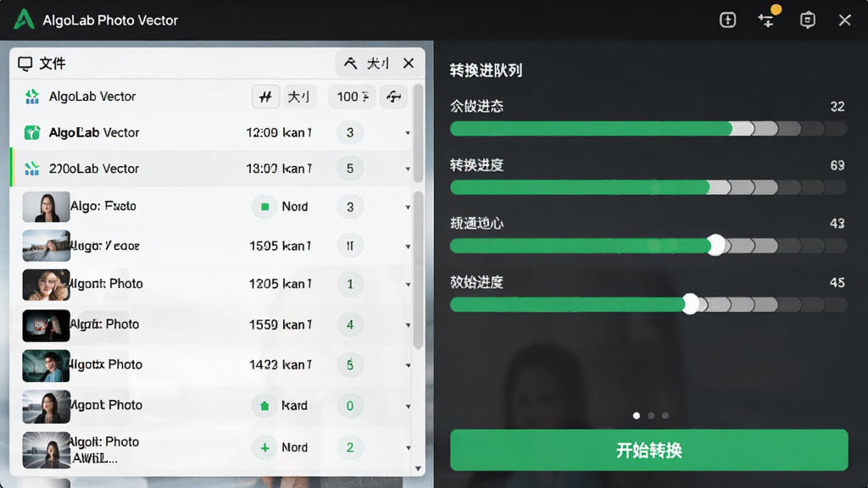Click green square icon in Algo: Fxeto row
The image size is (868, 488).
coord(264,207)
